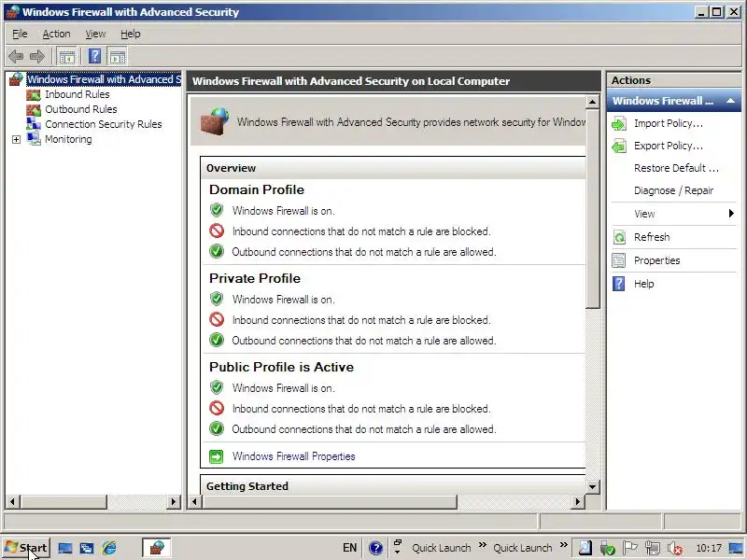The height and width of the screenshot is (560, 747).
Task: Choose Diagnose / Repair action
Action: point(673,190)
